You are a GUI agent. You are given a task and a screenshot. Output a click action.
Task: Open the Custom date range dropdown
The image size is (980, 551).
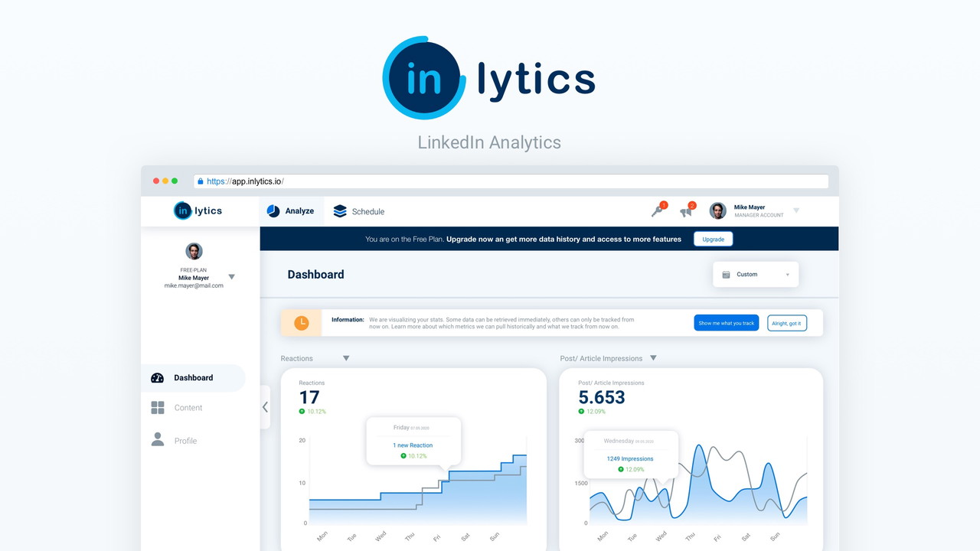pos(756,274)
